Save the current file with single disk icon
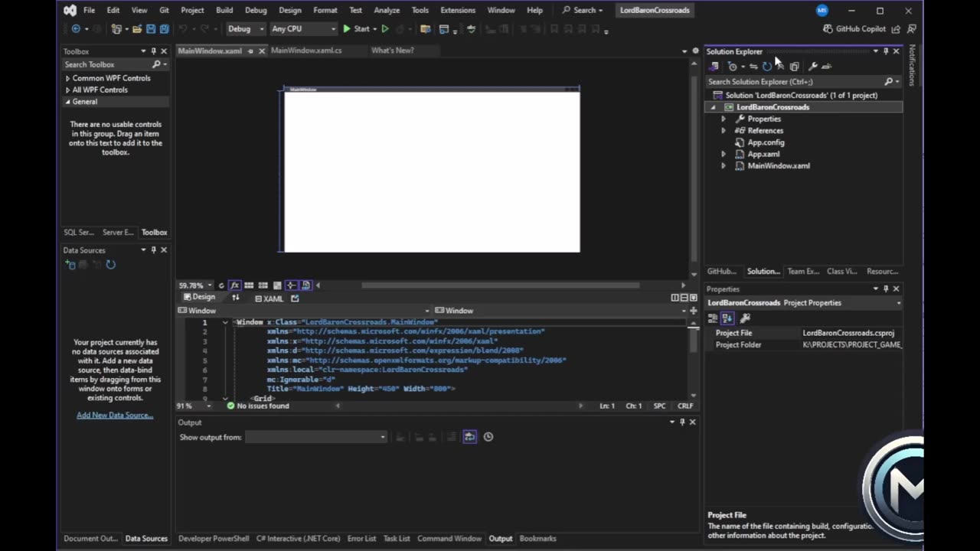The image size is (980, 551). coord(151,29)
